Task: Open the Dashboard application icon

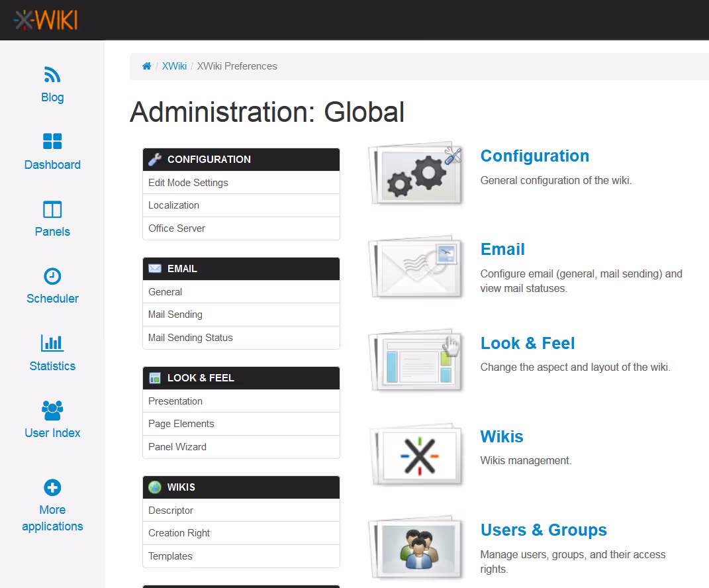Action: pyautogui.click(x=52, y=141)
